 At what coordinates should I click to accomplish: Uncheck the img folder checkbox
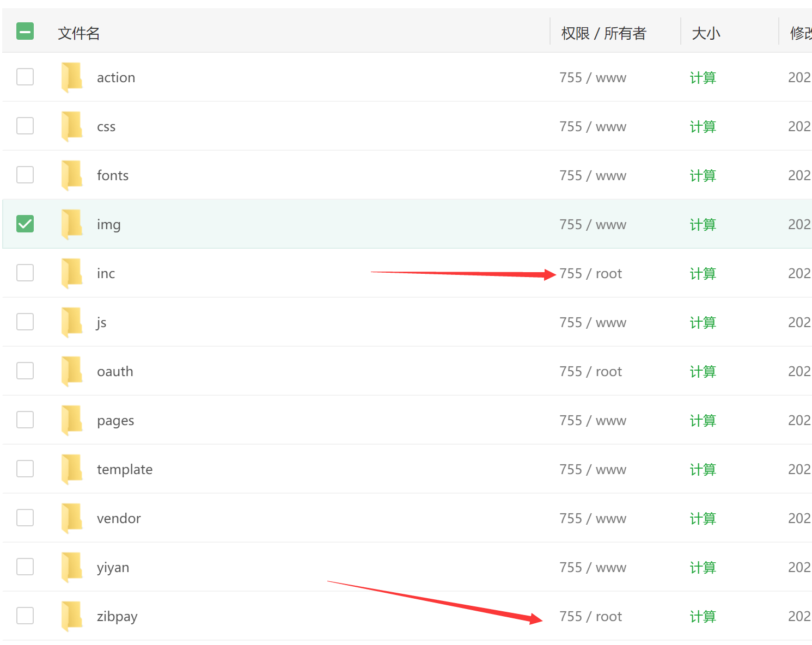25,224
